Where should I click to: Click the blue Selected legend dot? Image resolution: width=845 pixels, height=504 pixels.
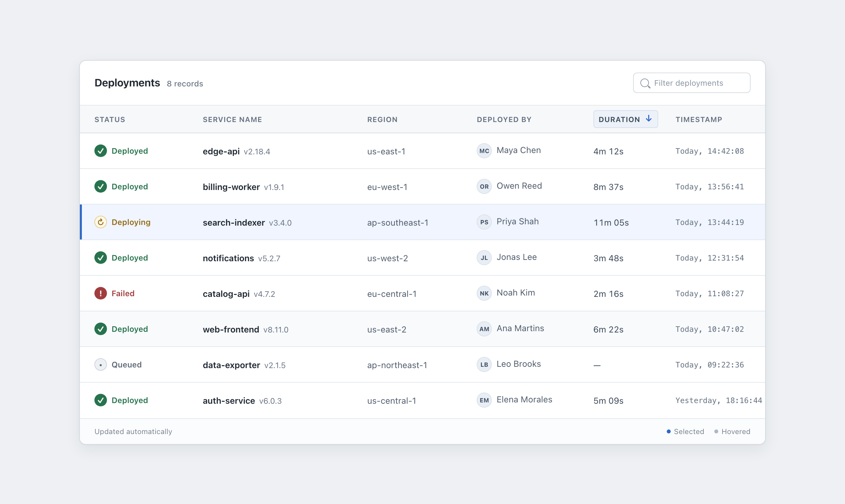[x=669, y=431]
